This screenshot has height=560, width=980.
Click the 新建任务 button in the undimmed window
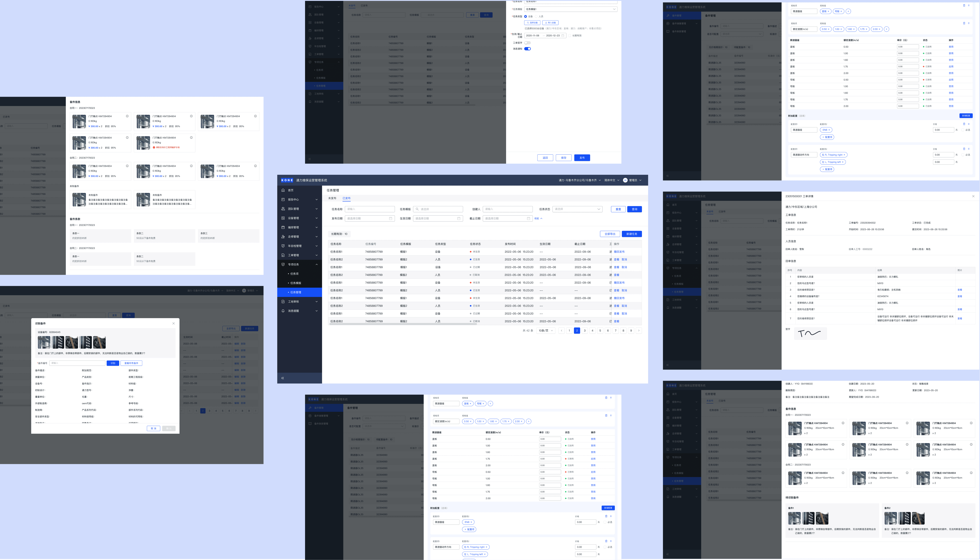coord(632,234)
